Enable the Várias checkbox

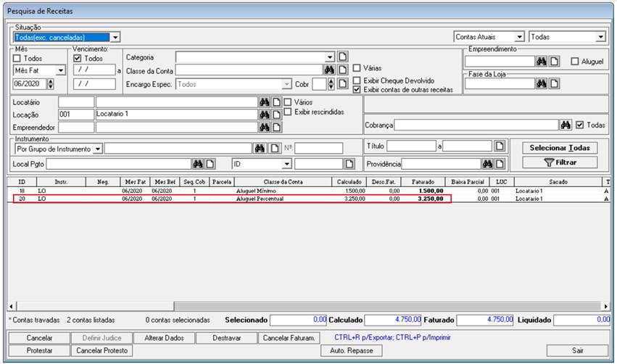coord(357,68)
